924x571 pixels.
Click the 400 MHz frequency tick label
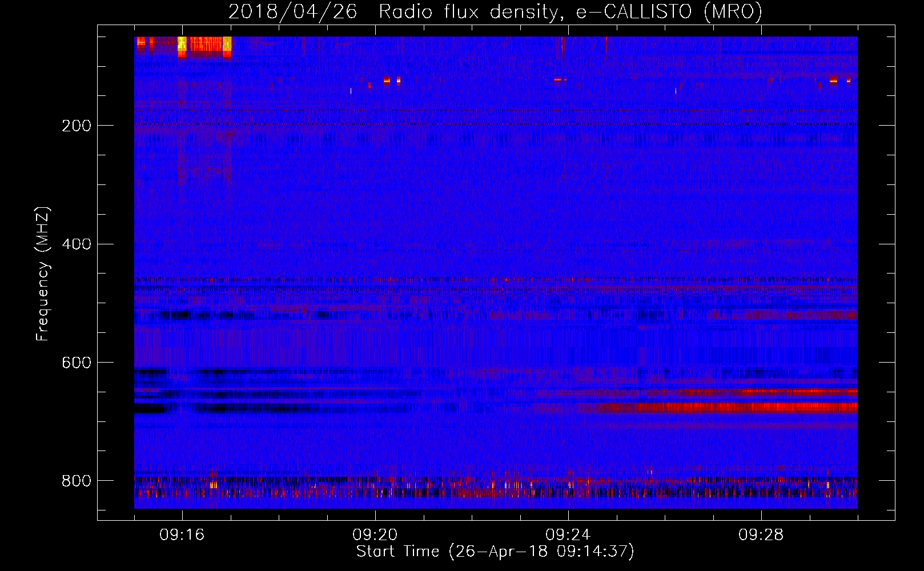coord(77,244)
